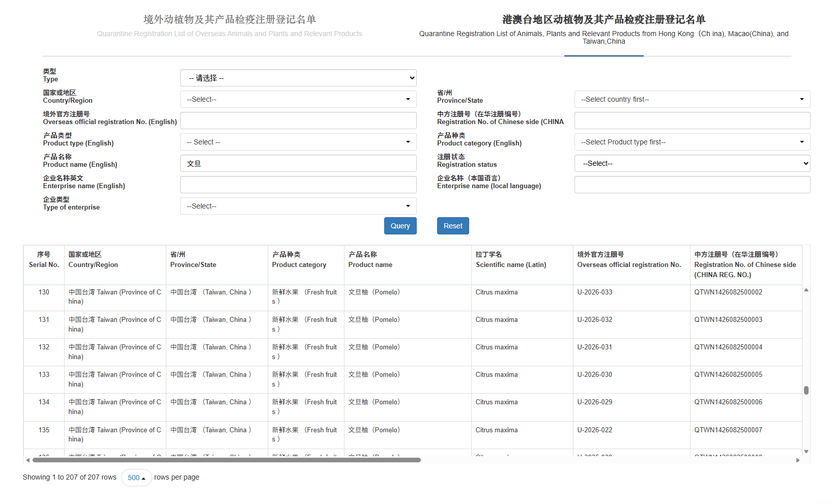Viewport: 833px width, 504px height.
Task: Click the Product name field containing 文旦
Action: pyautogui.click(x=298, y=163)
